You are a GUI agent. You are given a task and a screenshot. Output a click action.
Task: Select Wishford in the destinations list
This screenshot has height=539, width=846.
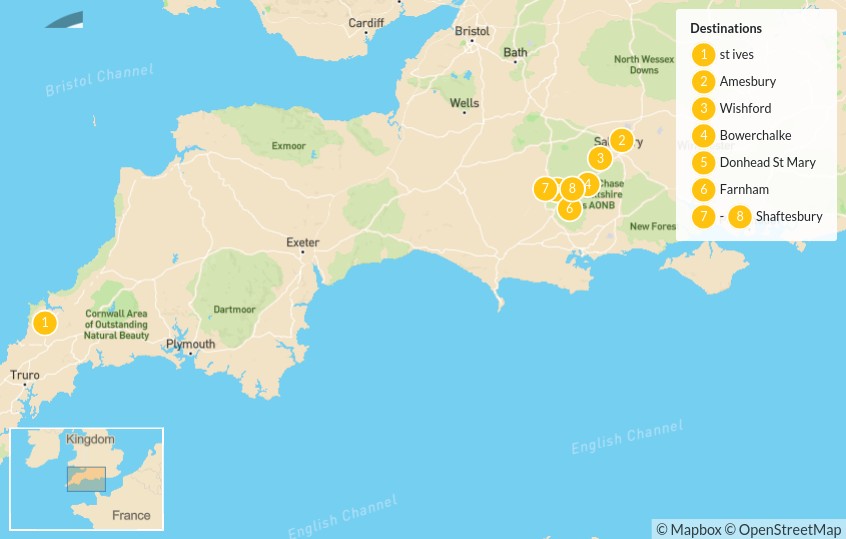point(745,108)
